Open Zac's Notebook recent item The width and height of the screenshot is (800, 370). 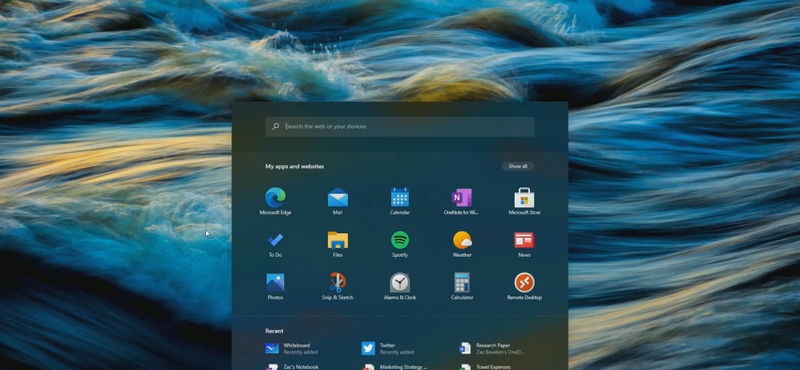(292, 366)
